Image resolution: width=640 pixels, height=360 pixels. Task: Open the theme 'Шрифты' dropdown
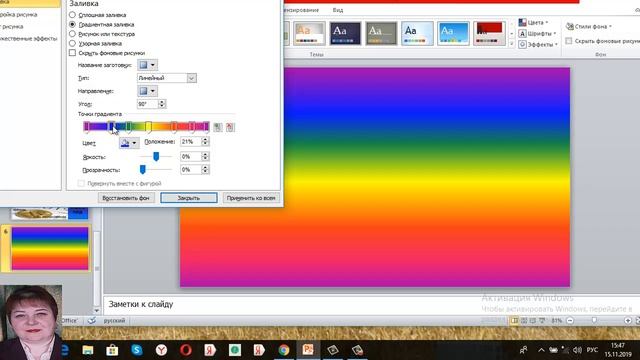click(x=538, y=33)
